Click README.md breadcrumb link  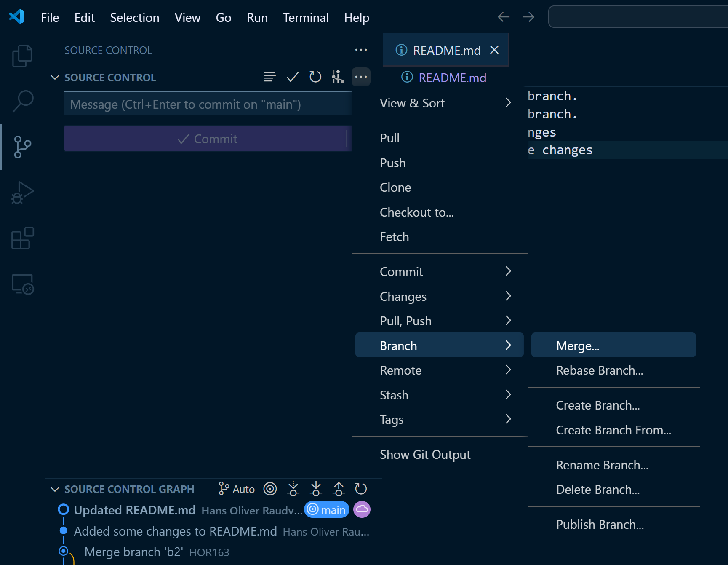click(452, 78)
